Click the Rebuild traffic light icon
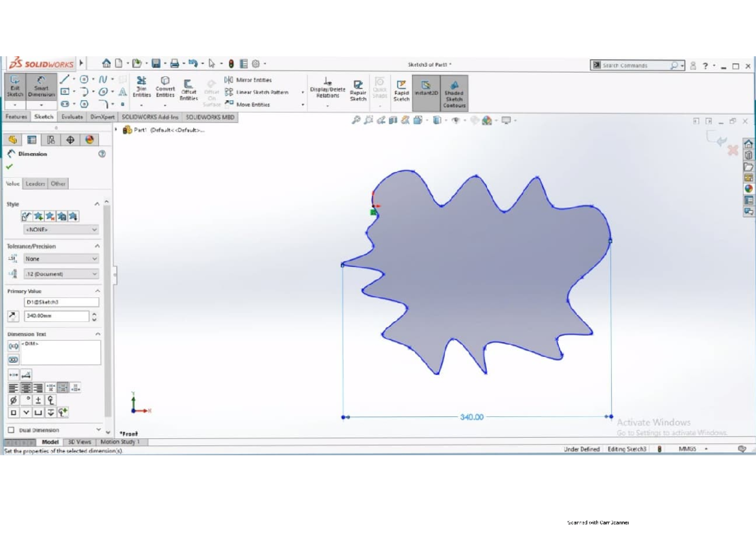This screenshot has width=756, height=534. (231, 64)
